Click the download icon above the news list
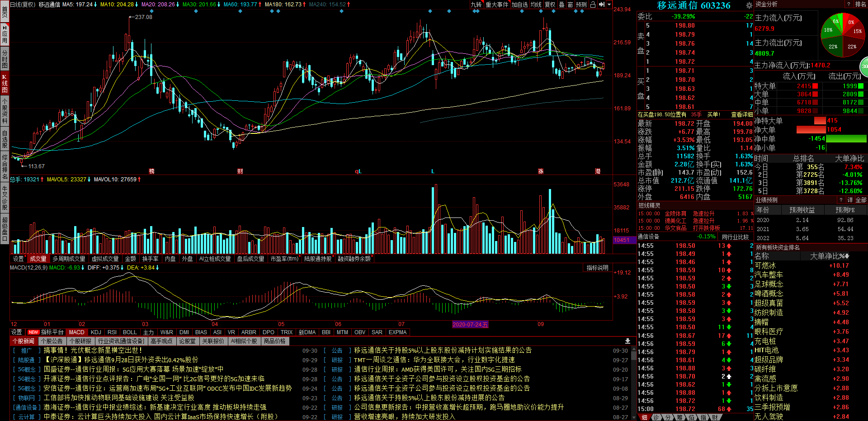 click(x=627, y=341)
